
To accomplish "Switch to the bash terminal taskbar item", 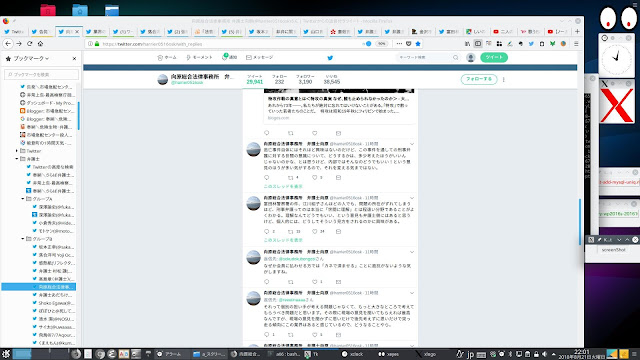I will (x=284, y=354).
